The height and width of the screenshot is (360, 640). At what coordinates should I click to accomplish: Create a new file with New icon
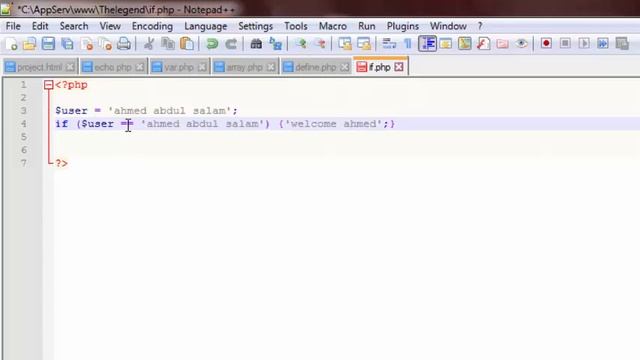11,44
